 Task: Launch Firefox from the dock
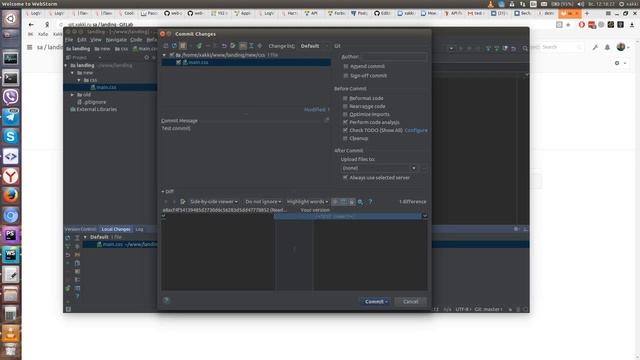pos(11,196)
